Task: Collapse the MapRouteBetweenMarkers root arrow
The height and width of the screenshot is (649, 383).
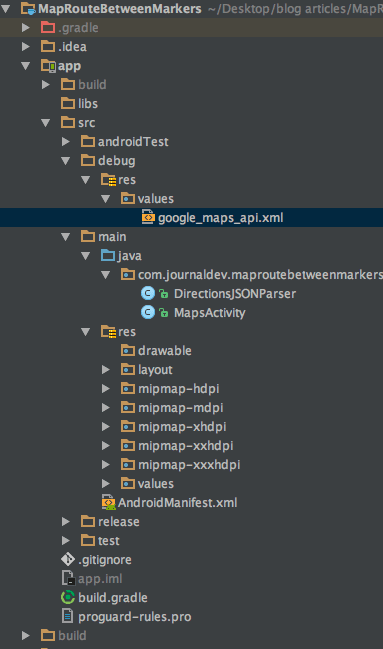Action: click(x=6, y=8)
